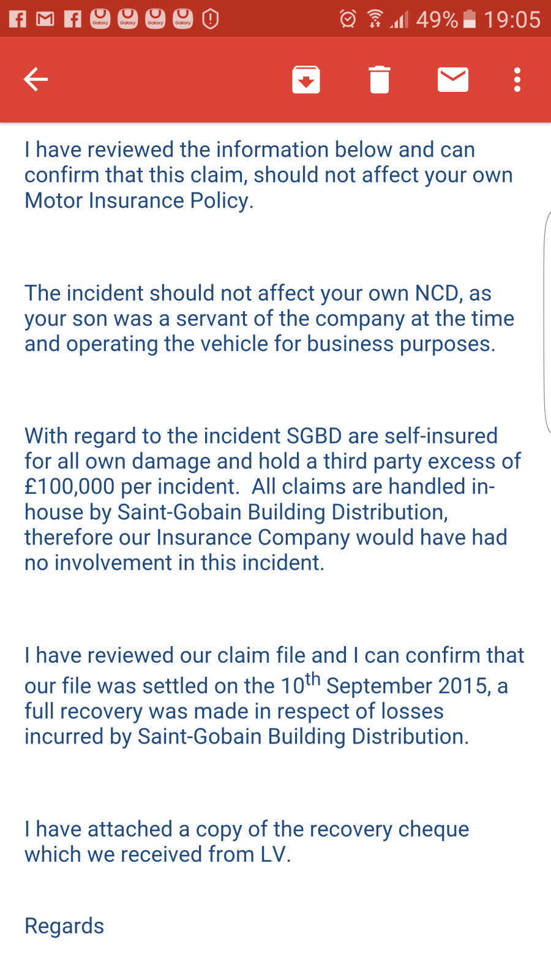Tap the mobile signal strength icon
This screenshot has width=551, height=980.
400,19
